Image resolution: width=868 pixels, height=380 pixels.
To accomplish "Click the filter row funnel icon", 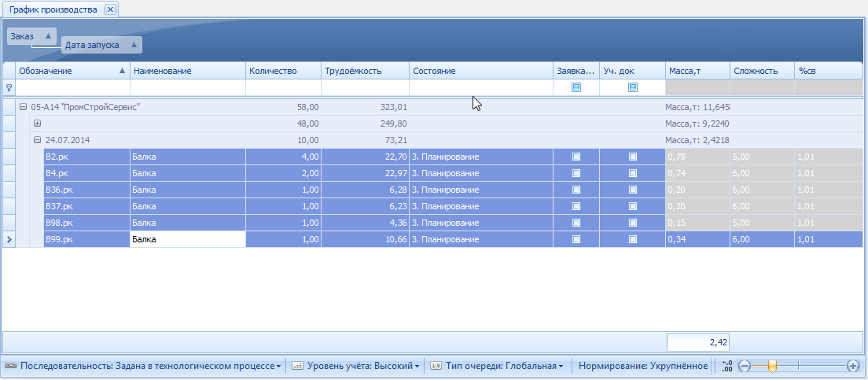I will [9, 87].
